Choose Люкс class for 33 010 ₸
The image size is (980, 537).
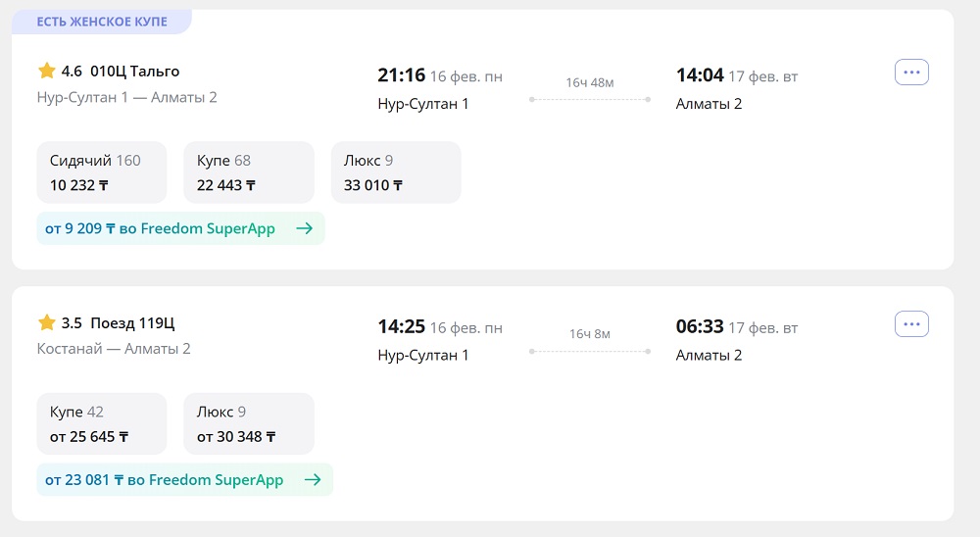tap(396, 172)
